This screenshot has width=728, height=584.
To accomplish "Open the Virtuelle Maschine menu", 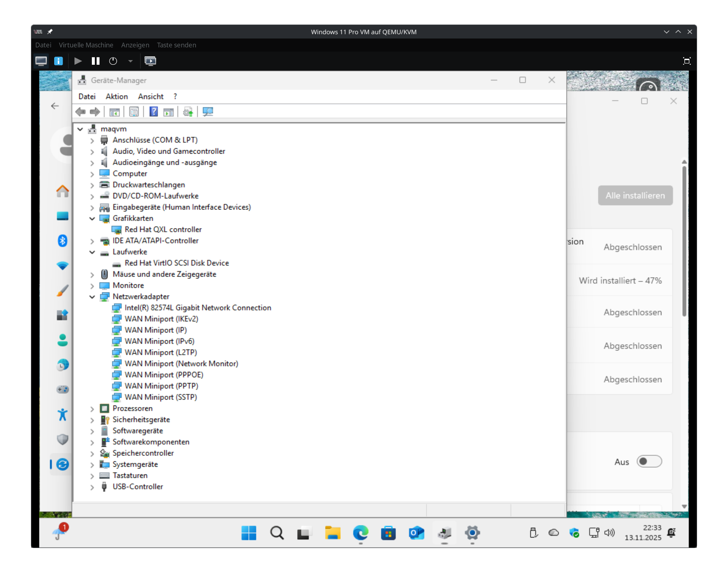I will pos(86,45).
